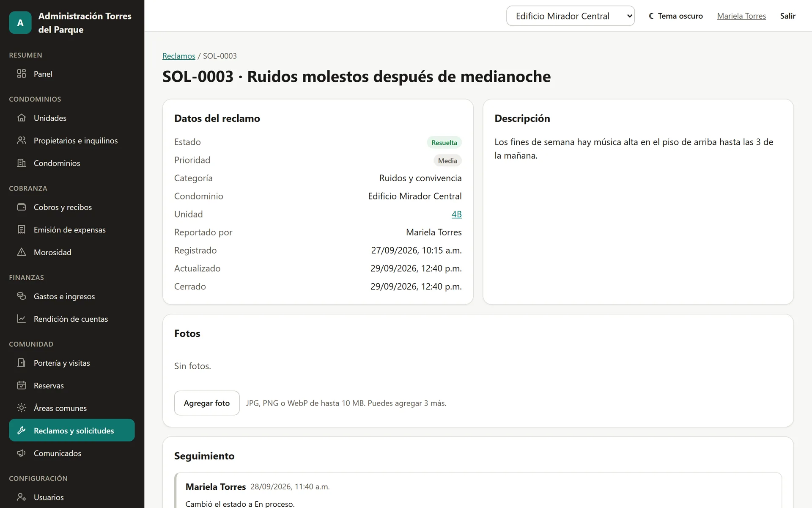The height and width of the screenshot is (508, 812).
Task: Click the page title 'SOL-0003 · Ruidos molestos'
Action: pyautogui.click(x=357, y=77)
